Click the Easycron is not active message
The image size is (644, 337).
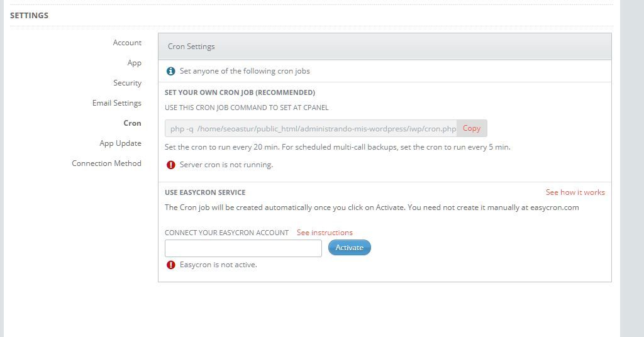click(x=218, y=265)
